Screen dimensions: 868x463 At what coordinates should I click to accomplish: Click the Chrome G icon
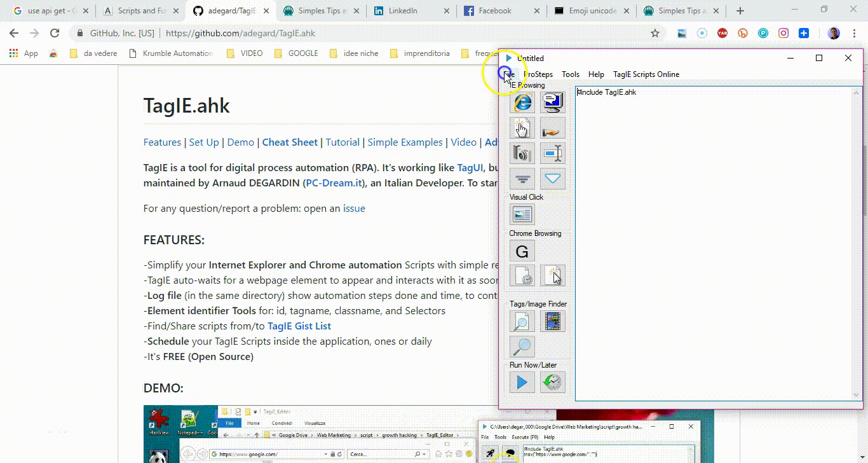pyautogui.click(x=522, y=251)
